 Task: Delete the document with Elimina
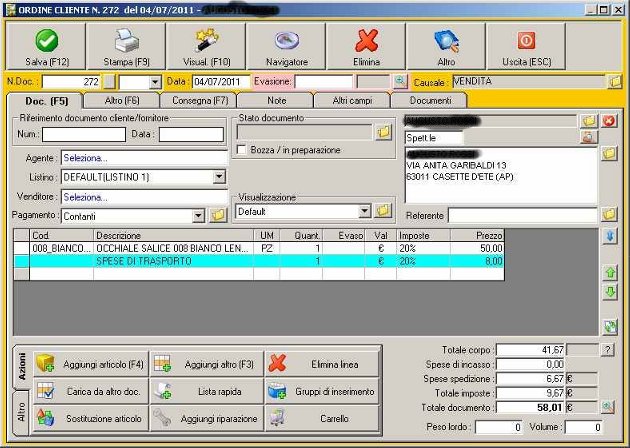(x=366, y=46)
